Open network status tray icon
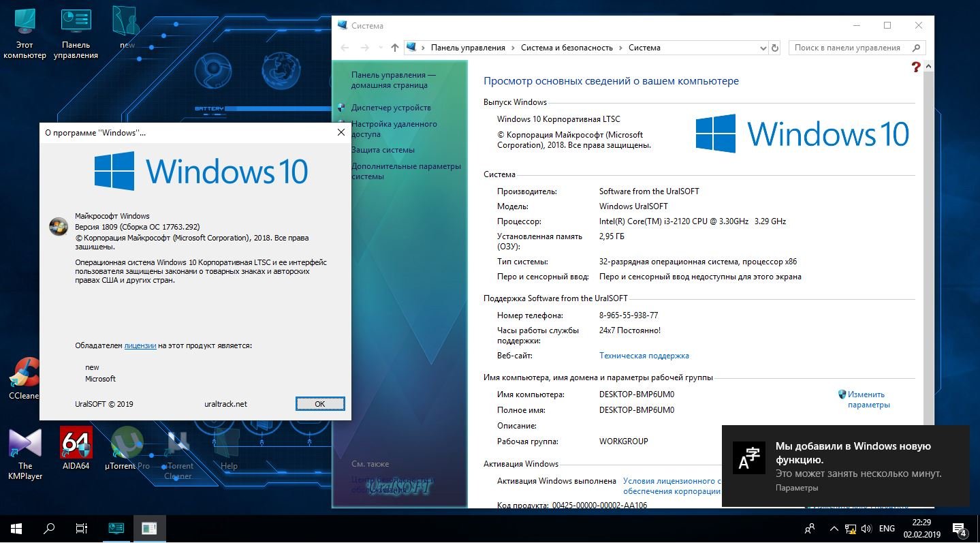Viewport: 980px width, 543px height. [x=851, y=528]
